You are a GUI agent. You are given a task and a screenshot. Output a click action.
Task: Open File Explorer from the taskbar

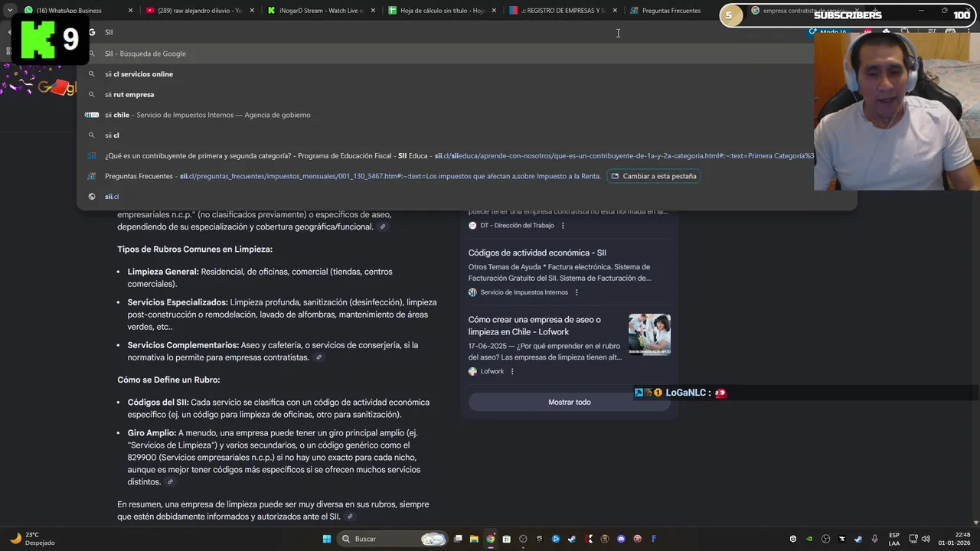[474, 539]
